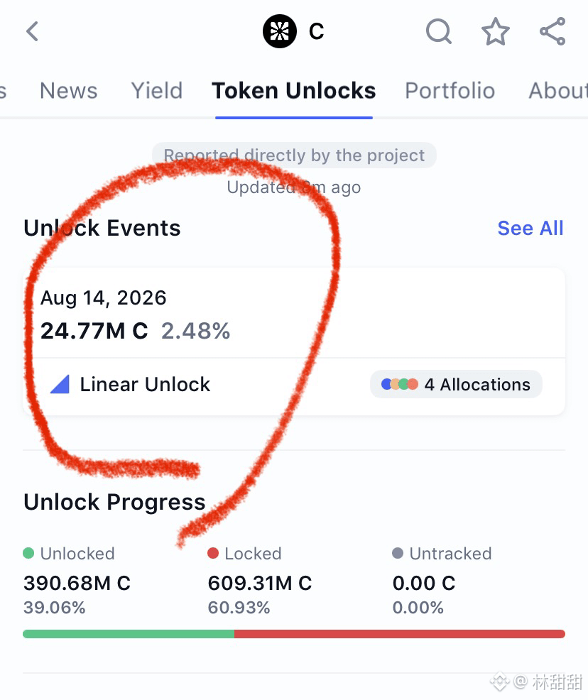Switch to the News tab
This screenshot has width=588, height=700.
(x=68, y=91)
